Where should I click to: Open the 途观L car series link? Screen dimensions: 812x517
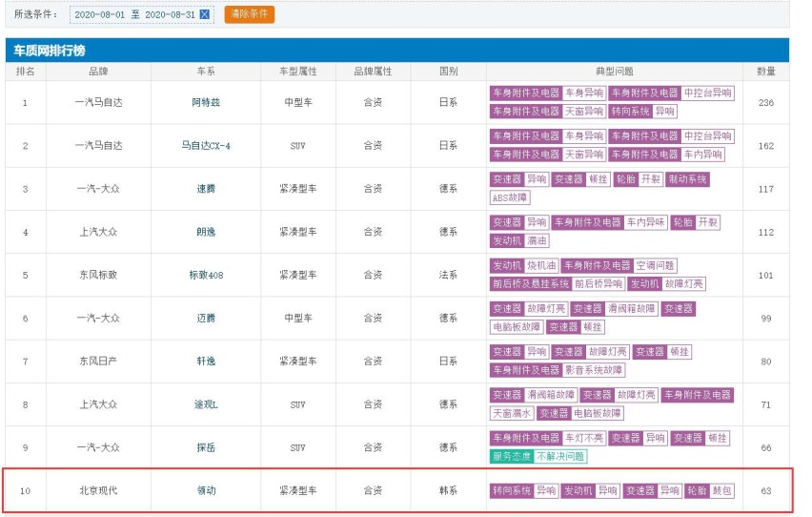coord(206,404)
